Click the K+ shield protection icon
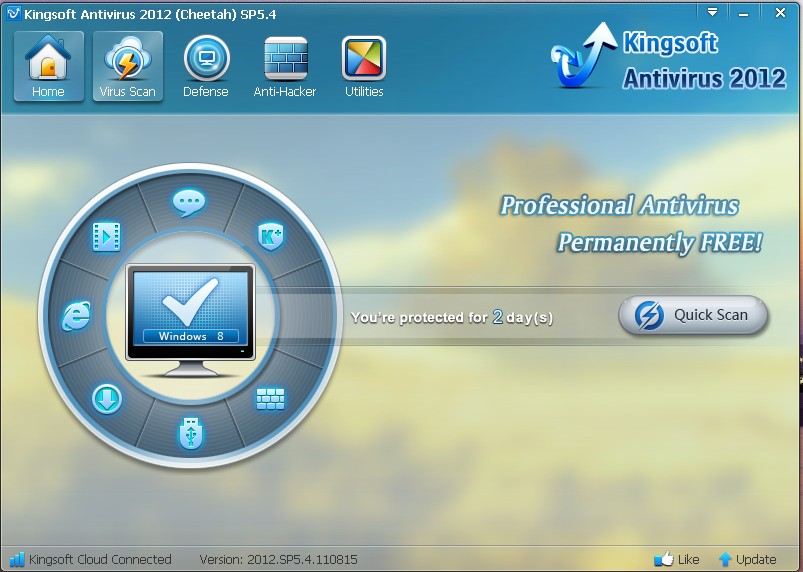This screenshot has width=803, height=572. pyautogui.click(x=271, y=236)
